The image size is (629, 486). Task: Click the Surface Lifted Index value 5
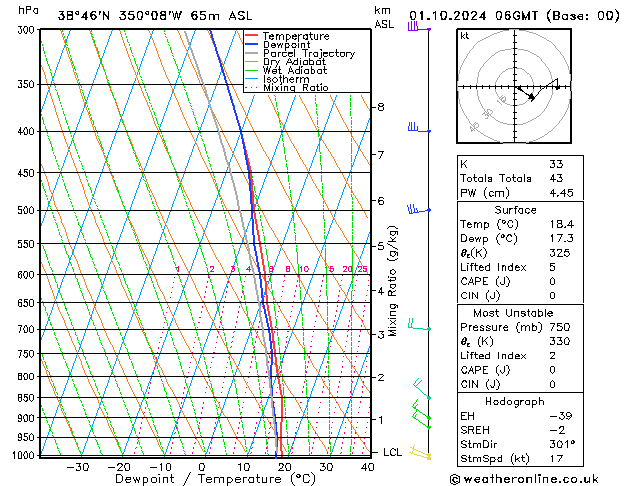click(553, 267)
